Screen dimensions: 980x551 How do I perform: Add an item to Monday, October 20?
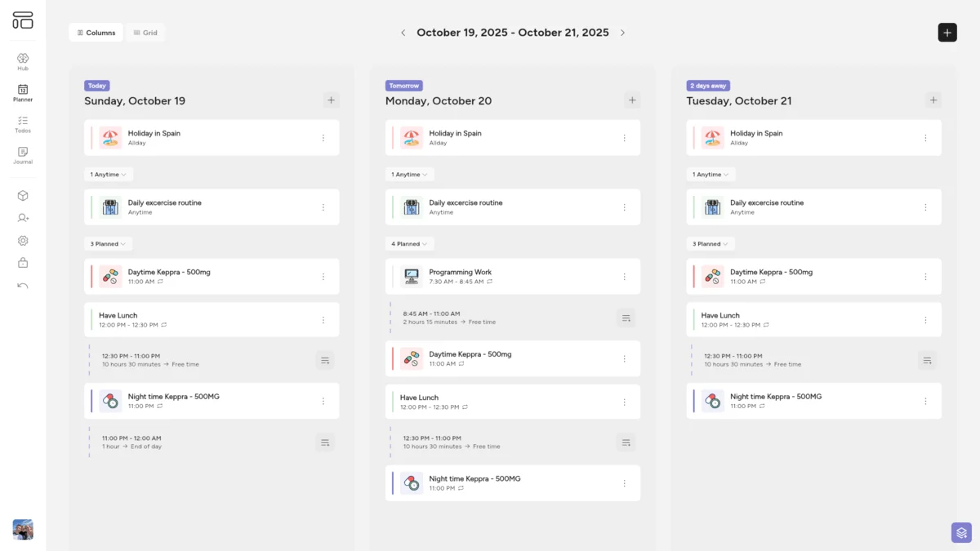(631, 100)
